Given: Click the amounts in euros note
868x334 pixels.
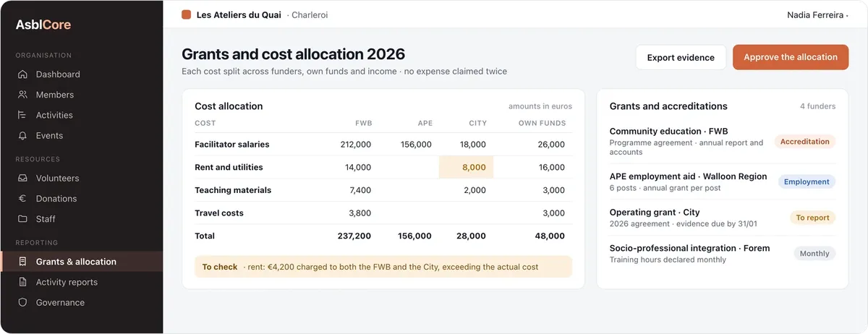Looking at the screenshot, I should pyautogui.click(x=540, y=106).
